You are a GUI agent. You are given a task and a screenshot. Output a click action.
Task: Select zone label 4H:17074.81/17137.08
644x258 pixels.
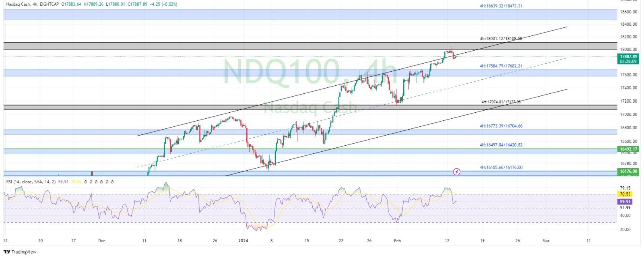(501, 102)
